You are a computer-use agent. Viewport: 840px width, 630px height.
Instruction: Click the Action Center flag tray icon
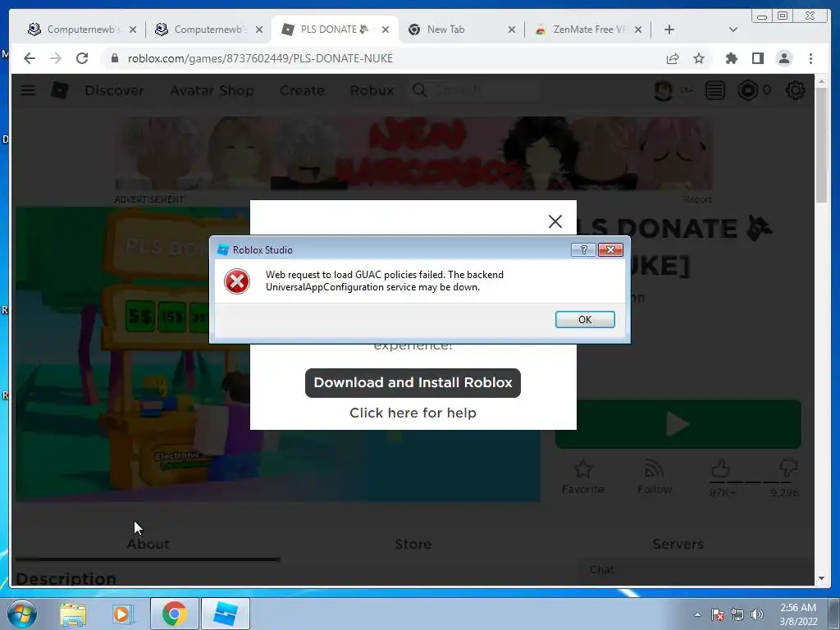(717, 614)
